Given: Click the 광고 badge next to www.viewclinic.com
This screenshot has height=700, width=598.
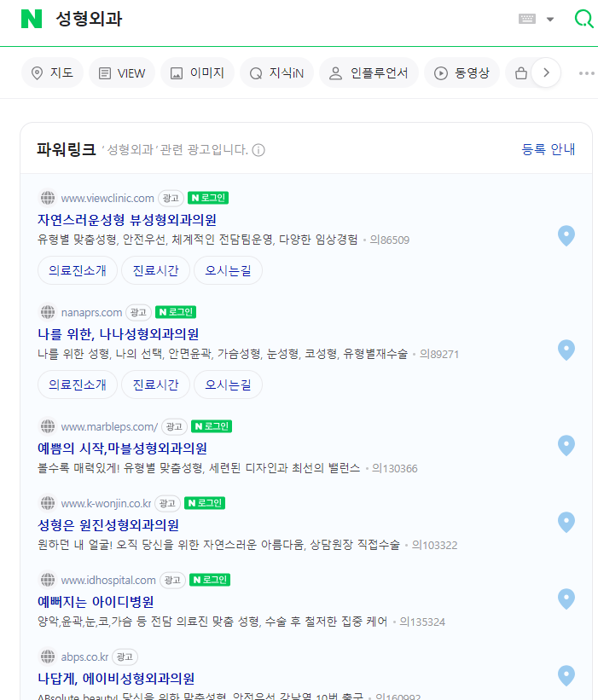Looking at the screenshot, I should pos(171,198).
